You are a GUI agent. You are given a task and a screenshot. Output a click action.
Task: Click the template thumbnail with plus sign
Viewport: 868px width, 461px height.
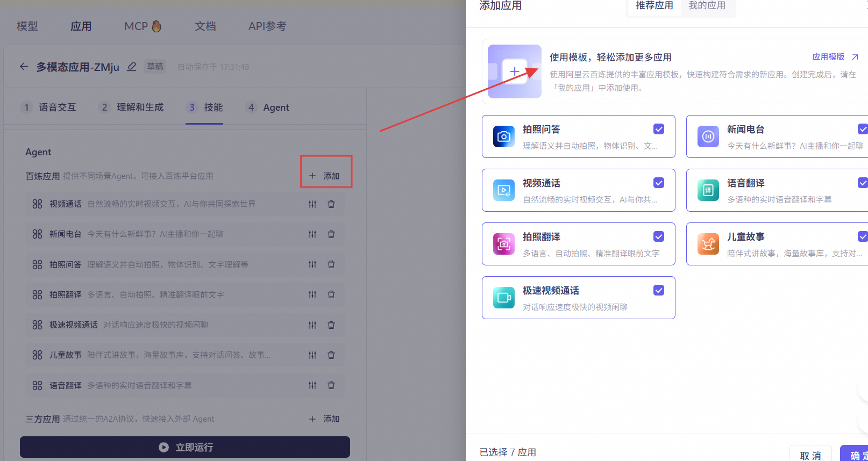pyautogui.click(x=515, y=71)
